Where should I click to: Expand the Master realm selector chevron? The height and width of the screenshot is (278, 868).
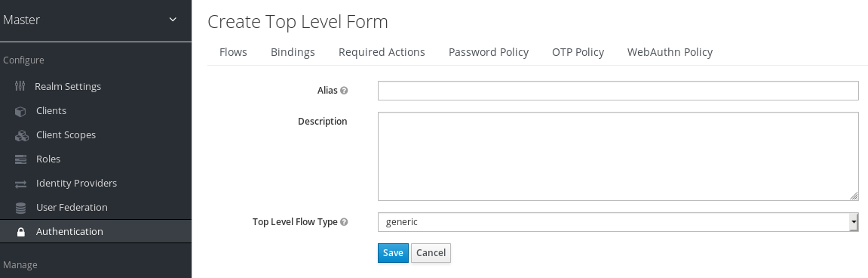point(173,20)
